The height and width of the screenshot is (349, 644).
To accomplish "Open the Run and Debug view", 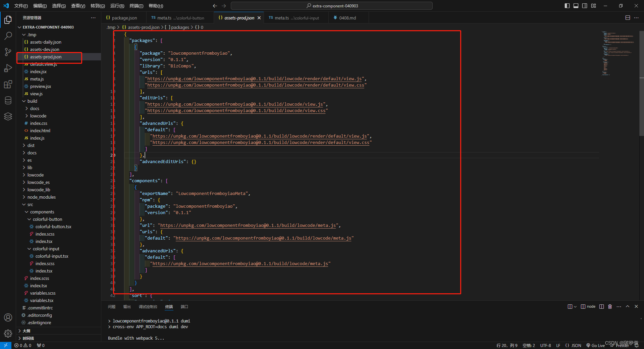I will click(x=8, y=68).
